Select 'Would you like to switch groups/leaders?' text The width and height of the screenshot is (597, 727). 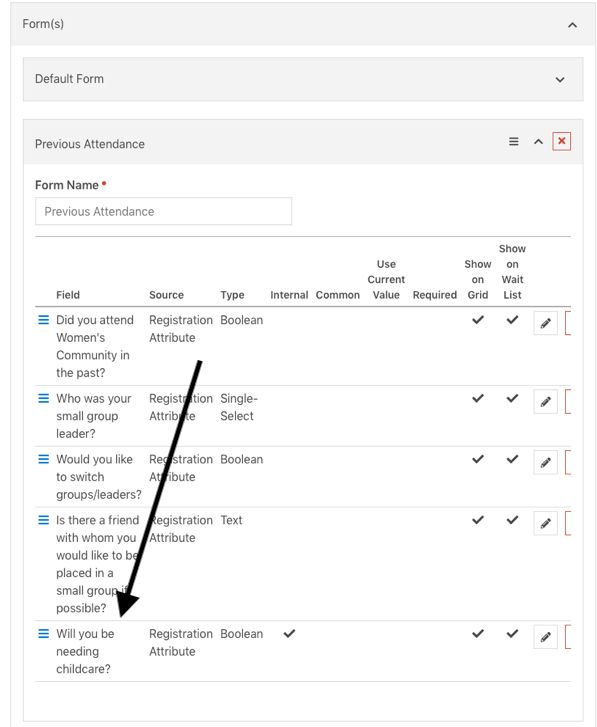(x=99, y=477)
